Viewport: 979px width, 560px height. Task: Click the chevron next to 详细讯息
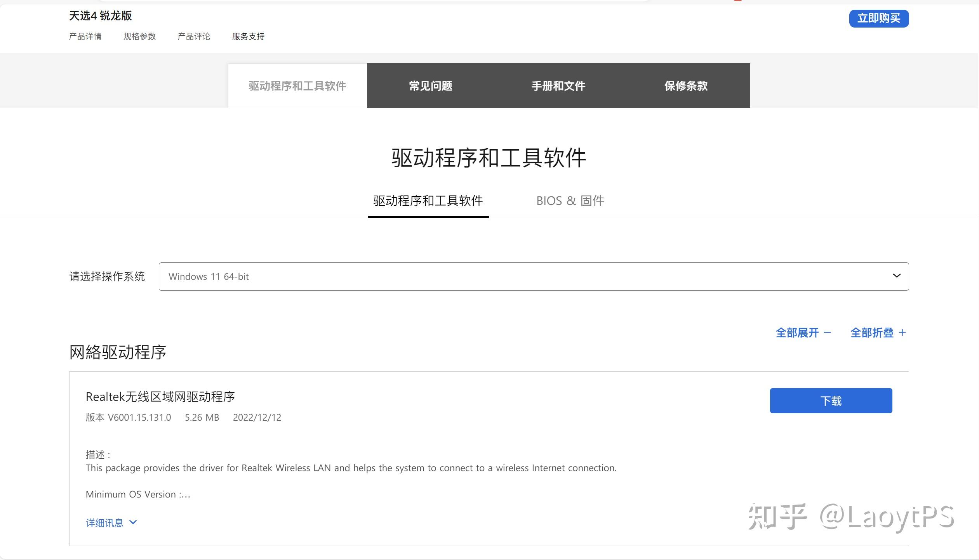(133, 522)
